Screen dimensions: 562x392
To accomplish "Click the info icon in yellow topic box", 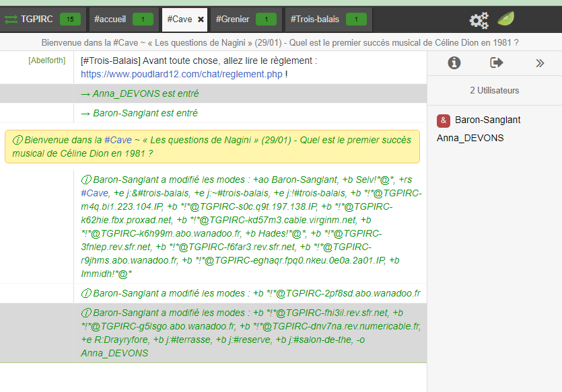I will coord(17,140).
